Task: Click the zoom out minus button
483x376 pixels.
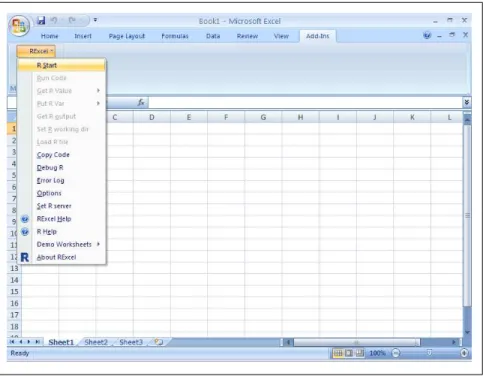Action: click(396, 353)
